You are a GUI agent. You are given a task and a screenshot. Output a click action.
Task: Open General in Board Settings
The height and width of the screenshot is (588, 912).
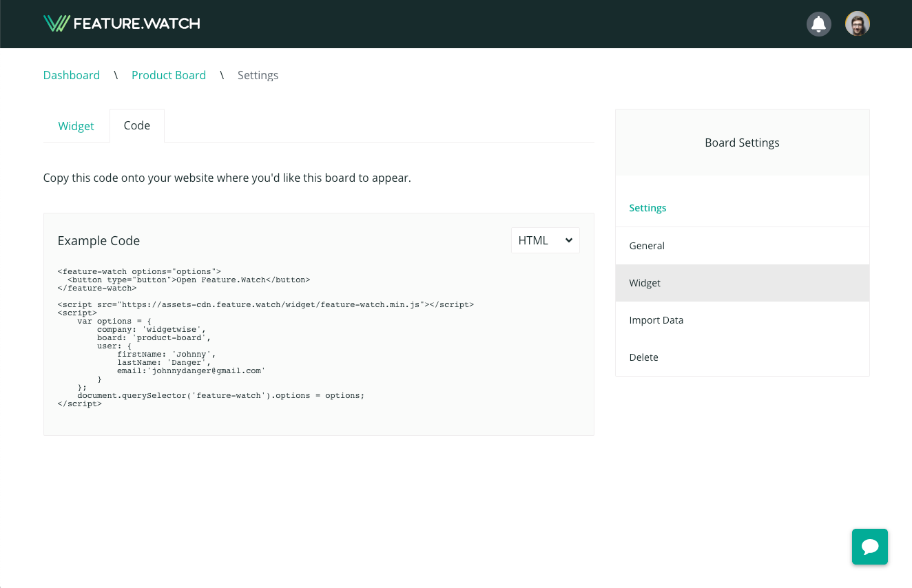click(x=647, y=246)
